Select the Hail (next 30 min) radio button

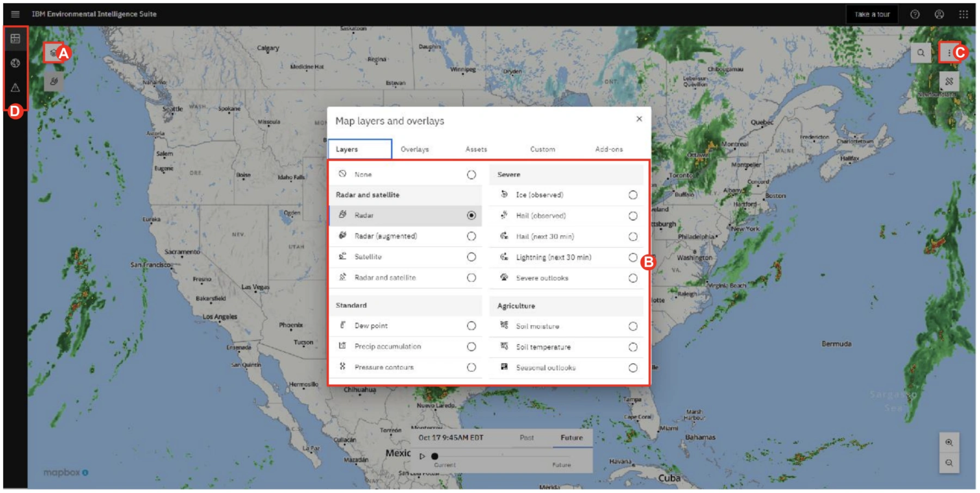coord(633,237)
